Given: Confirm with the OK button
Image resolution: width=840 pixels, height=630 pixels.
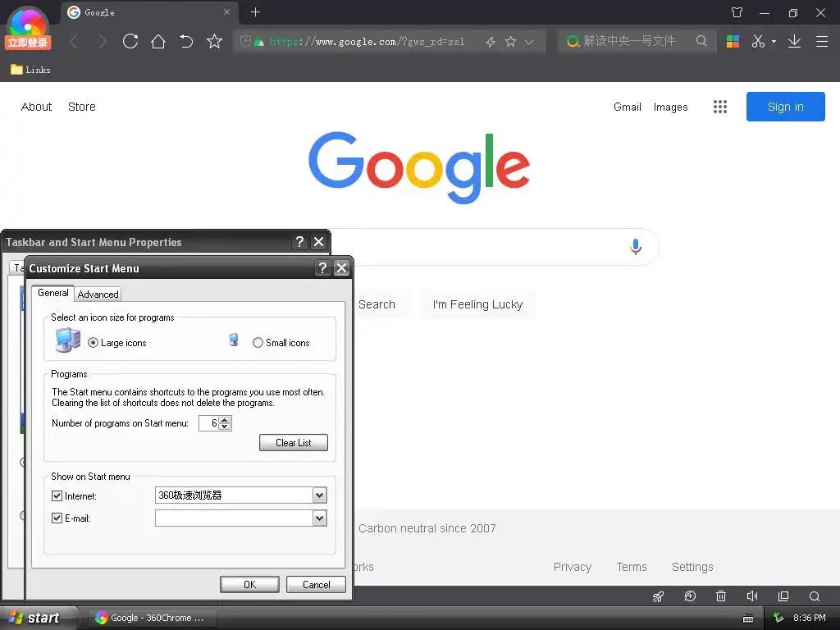Looking at the screenshot, I should [x=249, y=584].
